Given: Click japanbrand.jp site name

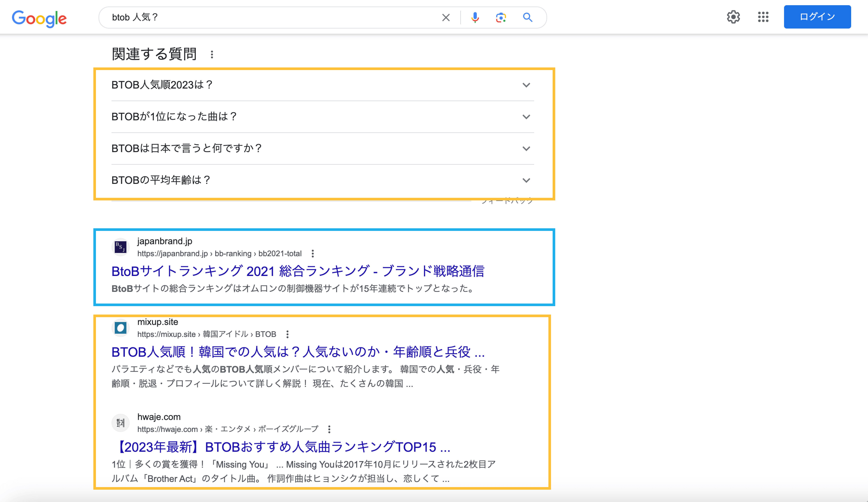Looking at the screenshot, I should click(165, 241).
